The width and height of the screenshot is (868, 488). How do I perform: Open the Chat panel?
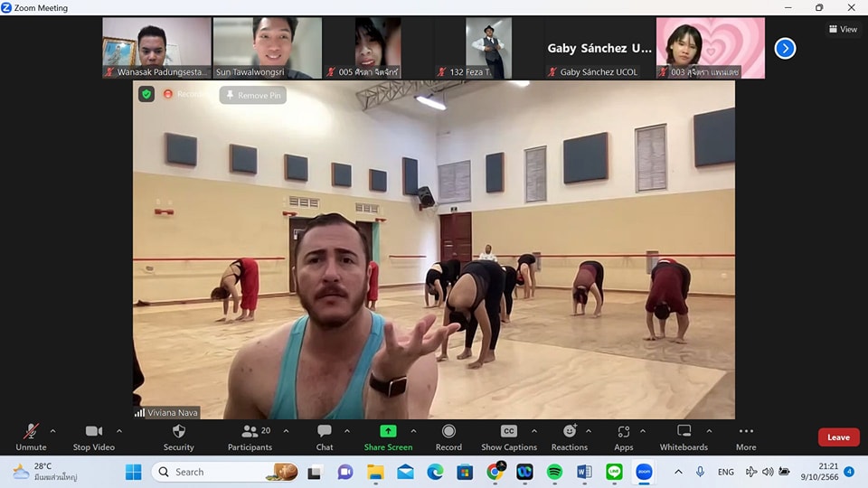coord(325,433)
